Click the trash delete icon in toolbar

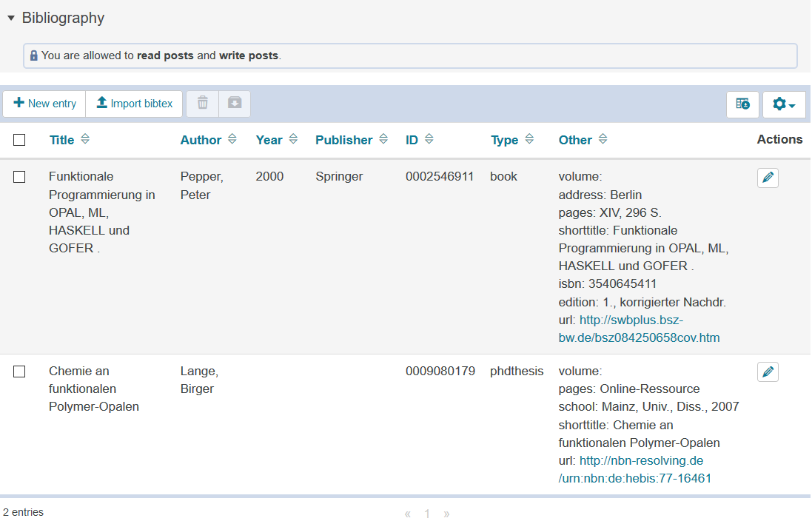pos(202,104)
